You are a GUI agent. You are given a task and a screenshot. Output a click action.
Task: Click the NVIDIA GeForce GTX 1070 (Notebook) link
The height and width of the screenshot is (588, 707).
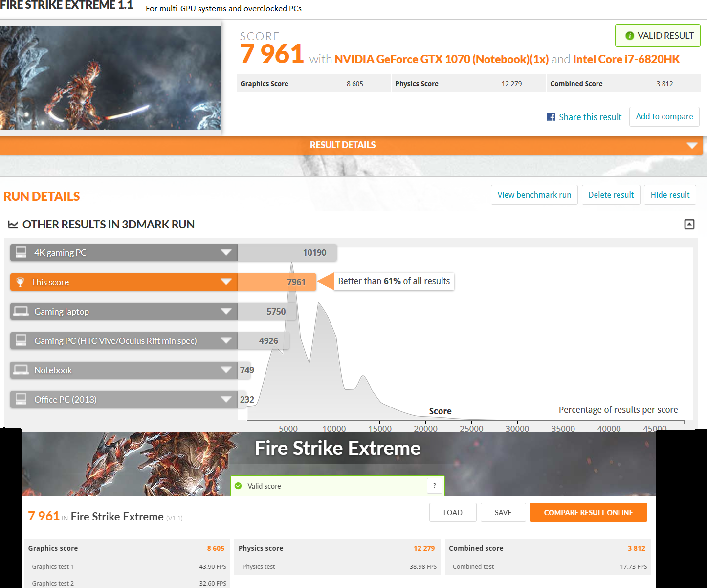pyautogui.click(x=442, y=59)
